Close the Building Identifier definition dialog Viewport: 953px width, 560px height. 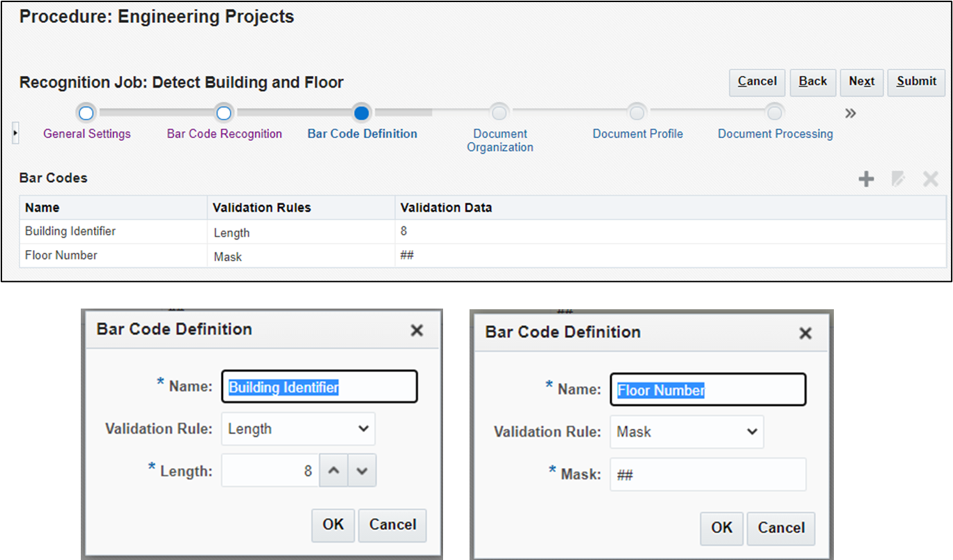click(416, 330)
